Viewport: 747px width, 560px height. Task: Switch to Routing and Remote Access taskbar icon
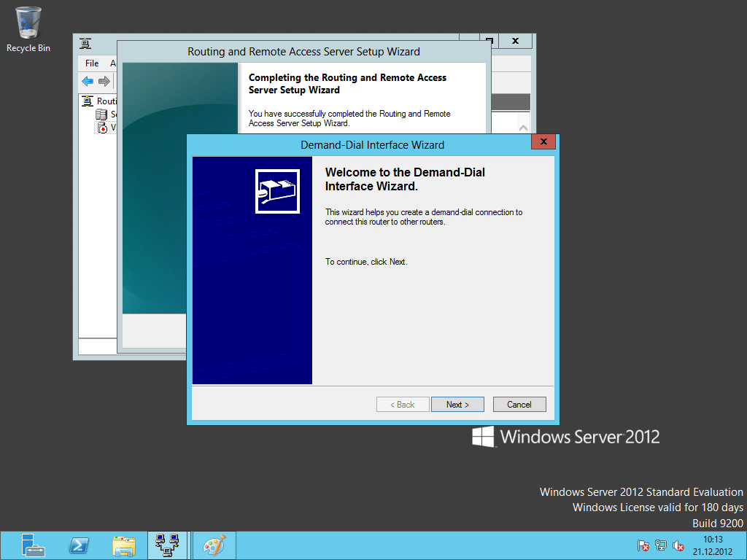[x=169, y=545]
